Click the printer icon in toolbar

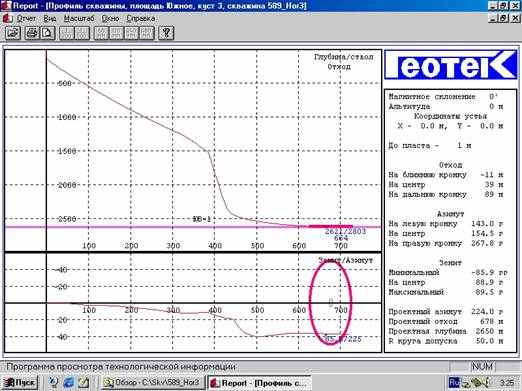[x=32, y=33]
